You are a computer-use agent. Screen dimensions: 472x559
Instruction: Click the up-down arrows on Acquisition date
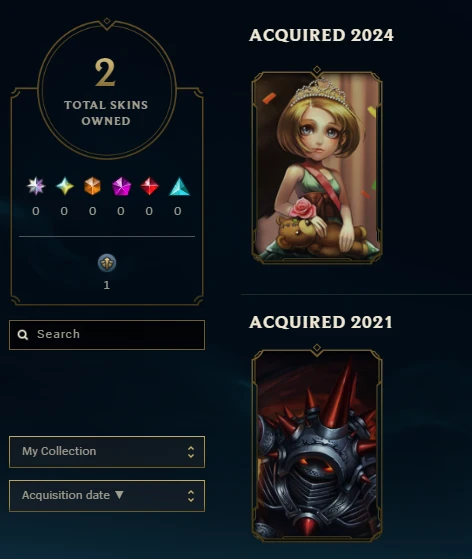click(191, 496)
